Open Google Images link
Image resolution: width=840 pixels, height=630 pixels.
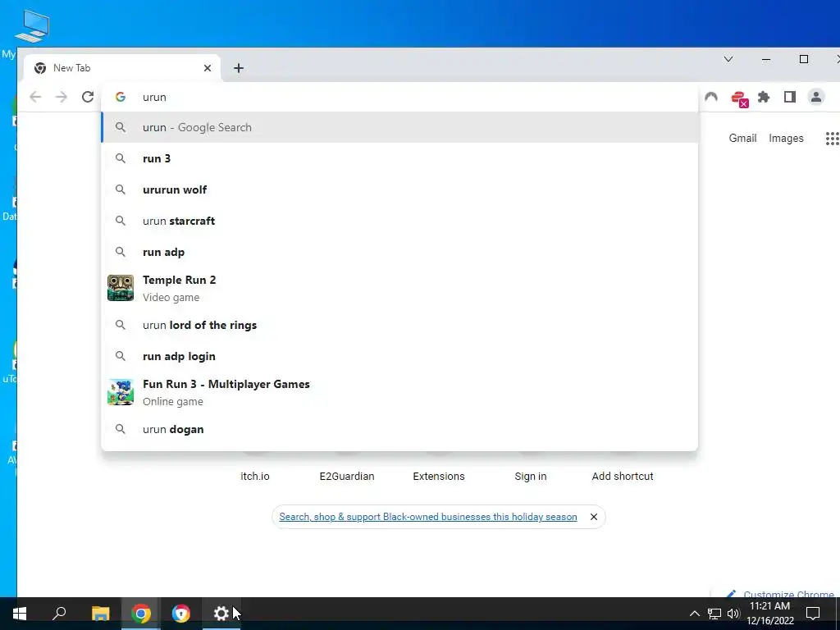(x=786, y=138)
